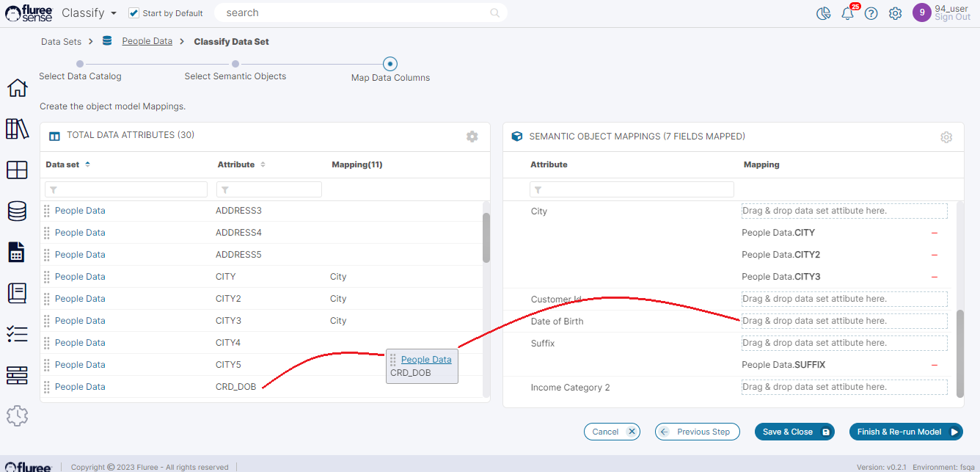The height and width of the screenshot is (472, 980).
Task: Toggle the Start by Default checkbox
Action: [x=134, y=13]
